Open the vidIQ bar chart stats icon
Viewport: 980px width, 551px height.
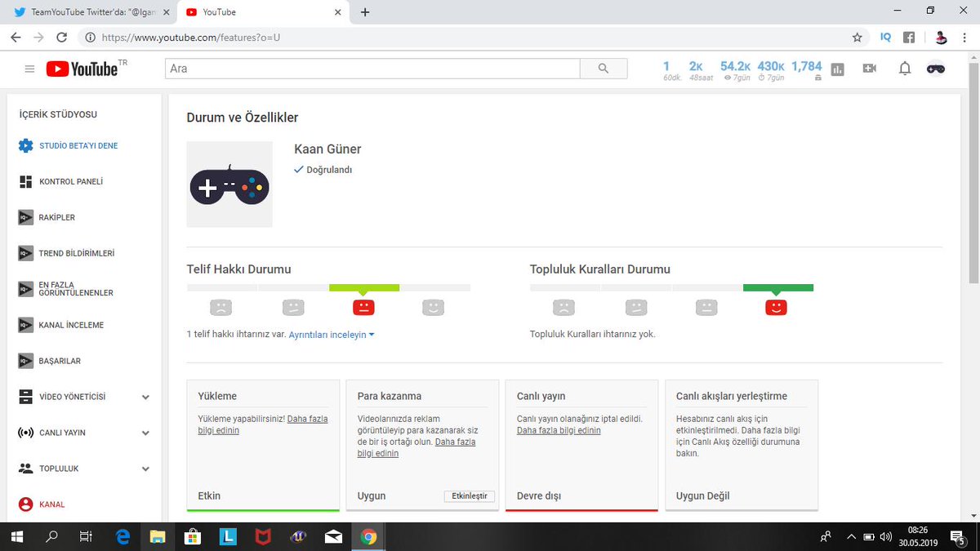pos(837,69)
